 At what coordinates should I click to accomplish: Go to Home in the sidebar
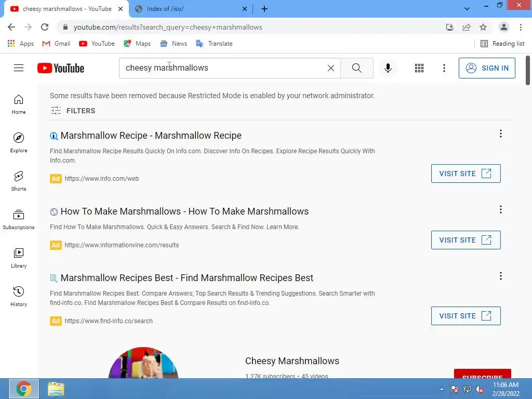19,104
